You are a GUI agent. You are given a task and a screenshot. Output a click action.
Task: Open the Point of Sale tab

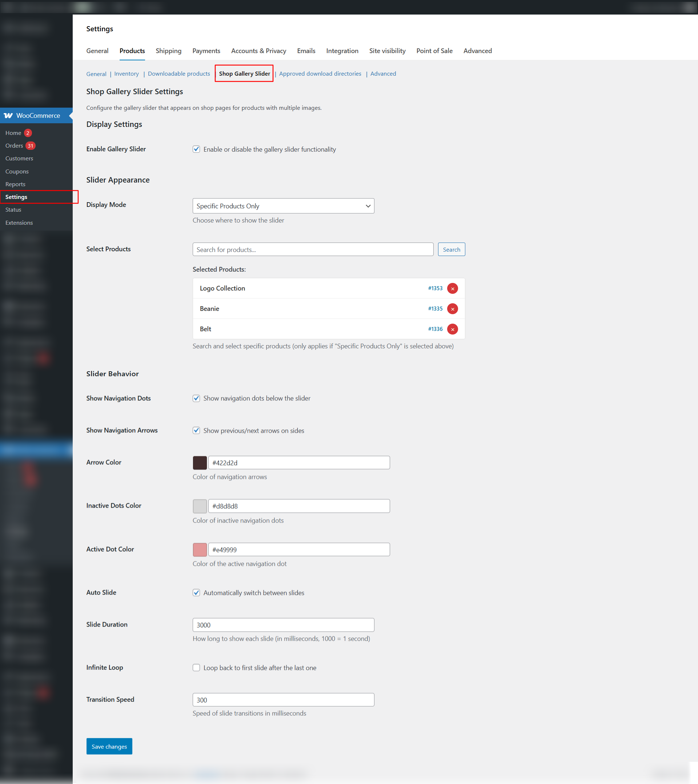point(434,51)
